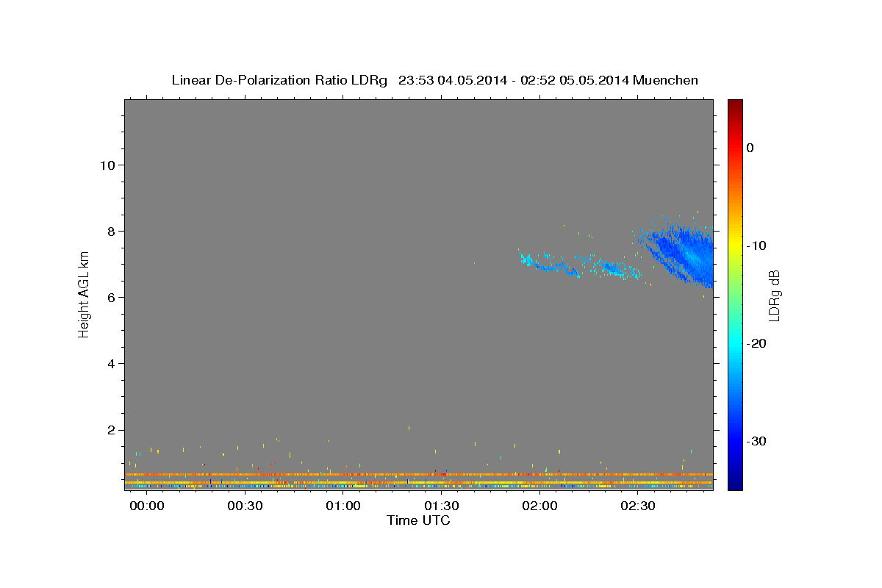Click the "Time UTC" axis label
This screenshot has width=882, height=588.
click(x=418, y=520)
